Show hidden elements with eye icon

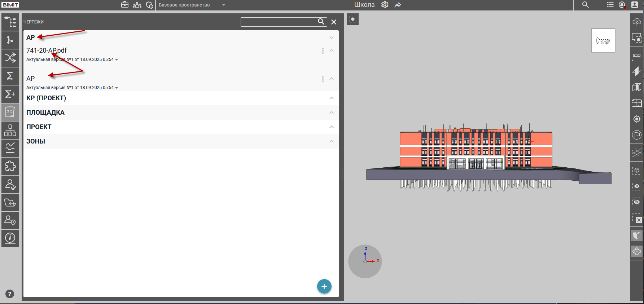[637, 186]
